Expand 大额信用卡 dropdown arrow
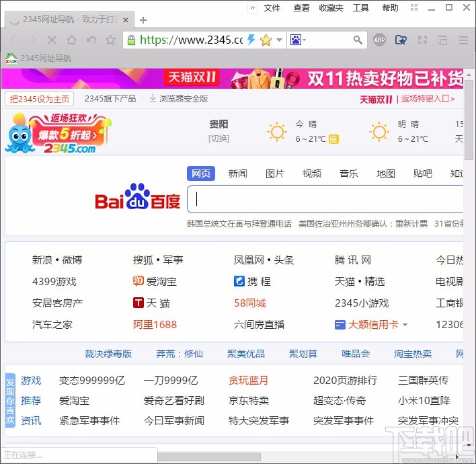Screen dimensions: 476x464 click(x=405, y=325)
